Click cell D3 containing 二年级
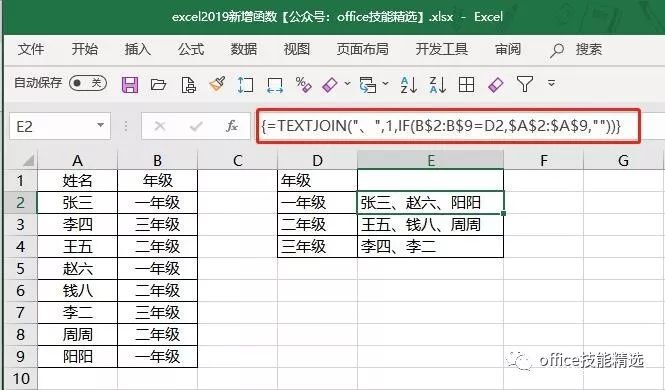The width and height of the screenshot is (665, 390). (x=317, y=225)
